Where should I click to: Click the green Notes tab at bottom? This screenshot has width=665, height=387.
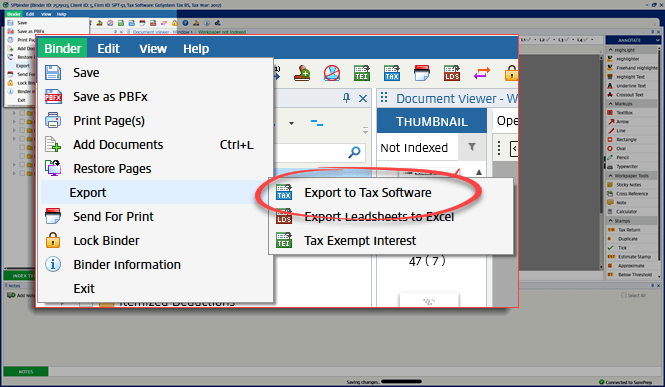point(26,372)
